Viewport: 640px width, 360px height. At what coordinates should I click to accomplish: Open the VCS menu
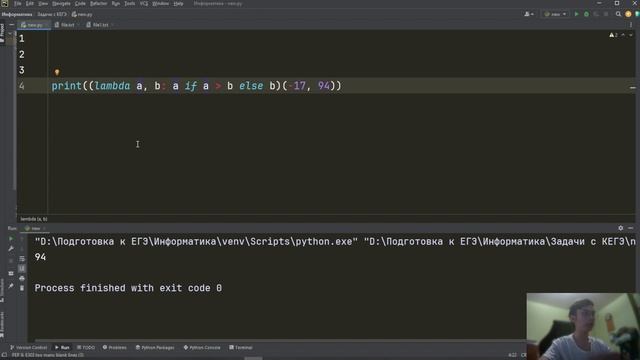pyautogui.click(x=144, y=4)
